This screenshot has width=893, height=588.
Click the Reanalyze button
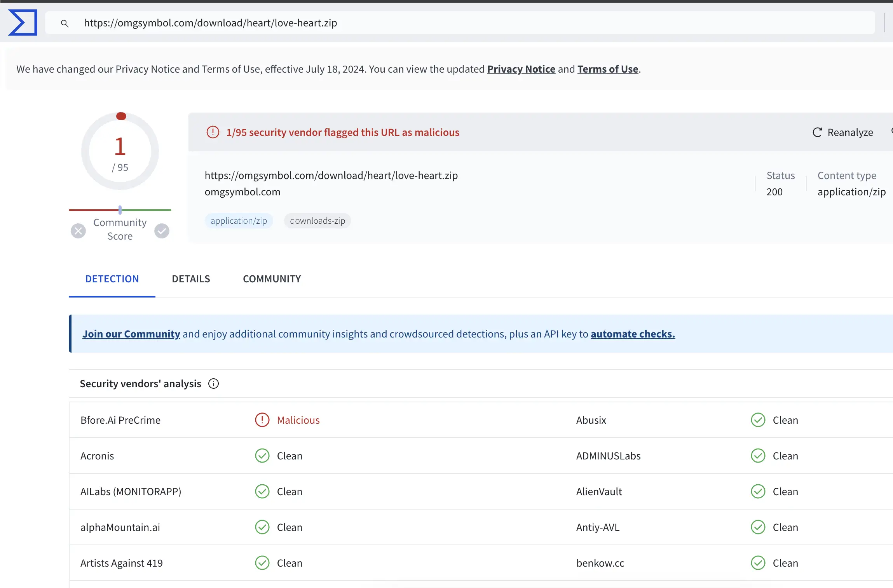click(x=842, y=132)
